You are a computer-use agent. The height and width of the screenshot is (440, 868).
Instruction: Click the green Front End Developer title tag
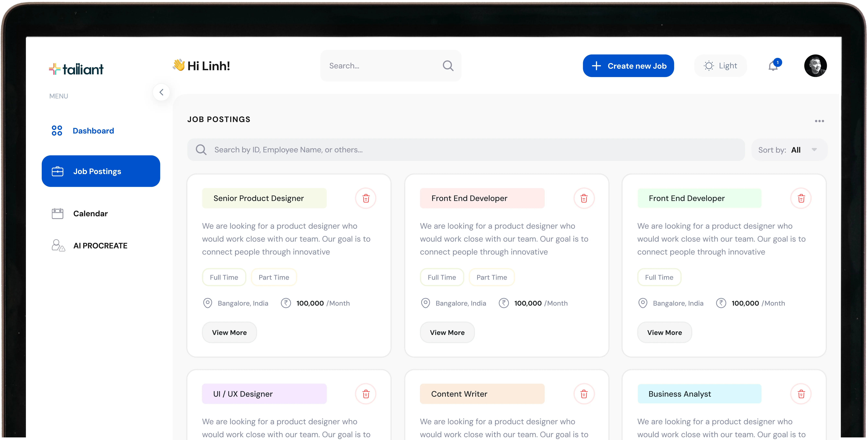pos(700,198)
